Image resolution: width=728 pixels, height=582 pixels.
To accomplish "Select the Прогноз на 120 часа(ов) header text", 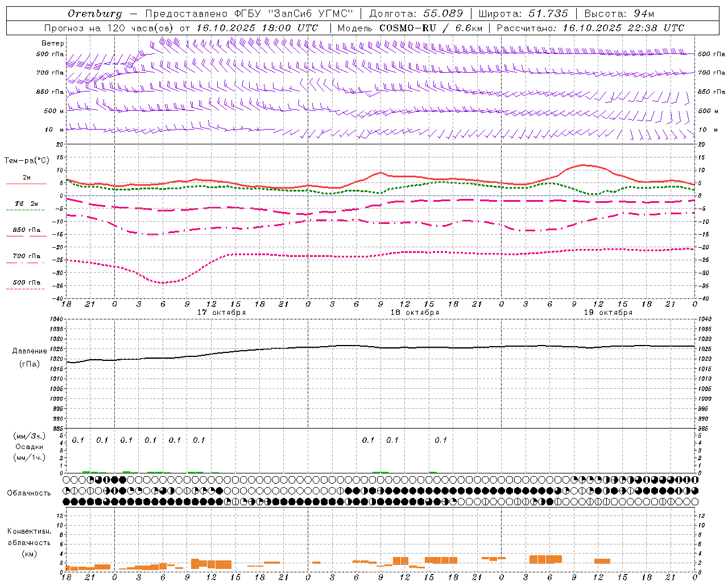I will (x=110, y=28).
